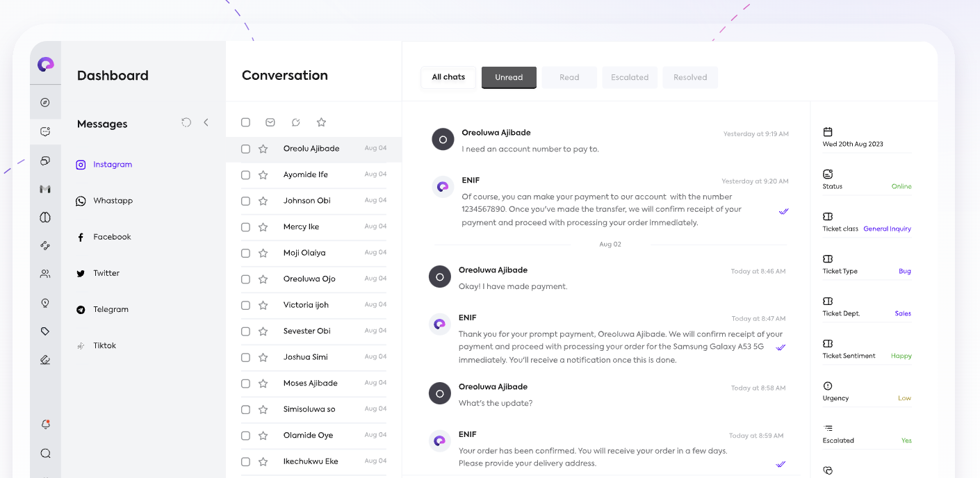Switch to the Escalated tab
The image size is (980, 478).
pyautogui.click(x=630, y=77)
